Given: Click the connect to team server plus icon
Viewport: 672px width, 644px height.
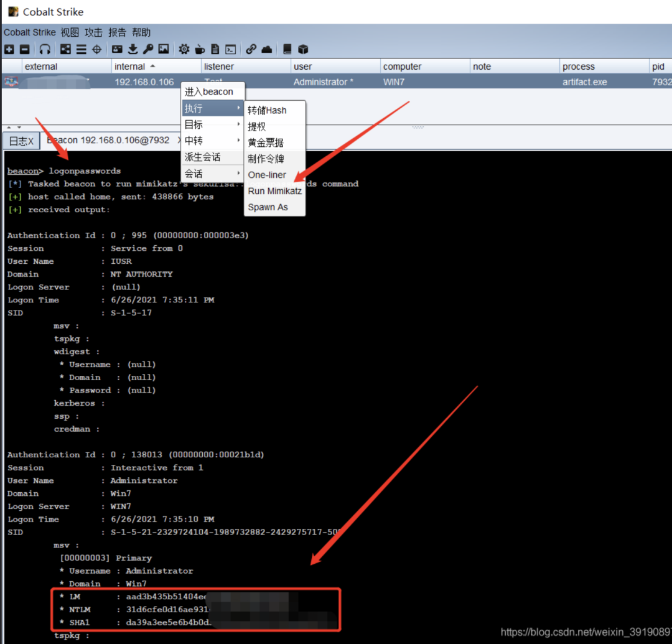Looking at the screenshot, I should (x=9, y=49).
